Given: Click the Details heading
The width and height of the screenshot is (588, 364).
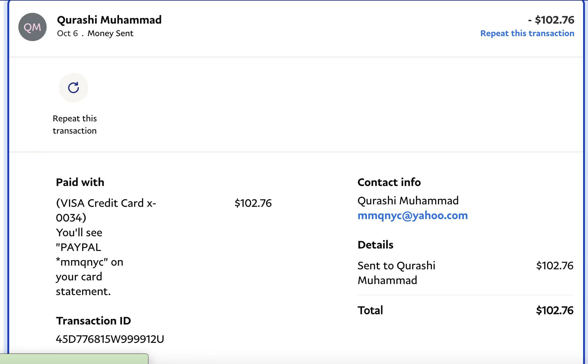Looking at the screenshot, I should pos(375,245).
